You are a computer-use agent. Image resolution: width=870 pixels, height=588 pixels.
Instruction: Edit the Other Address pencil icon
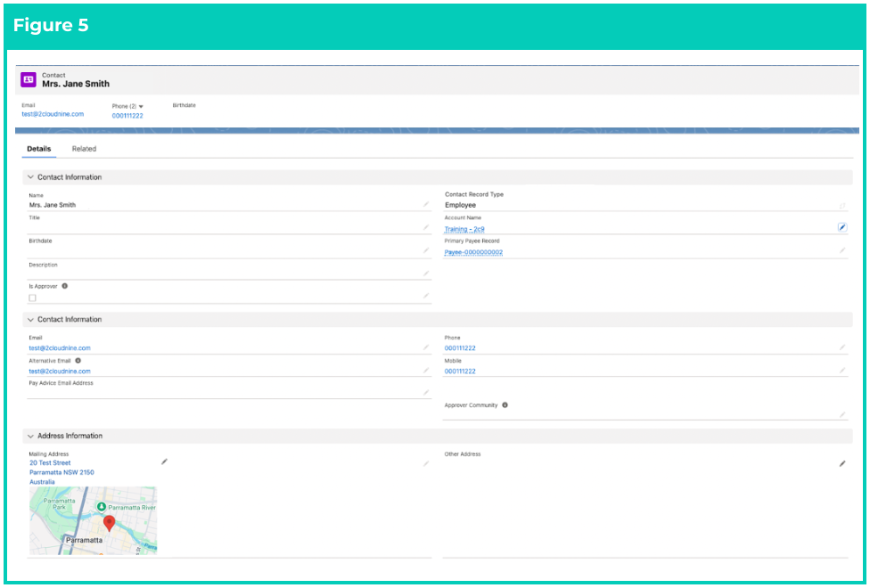(842, 463)
